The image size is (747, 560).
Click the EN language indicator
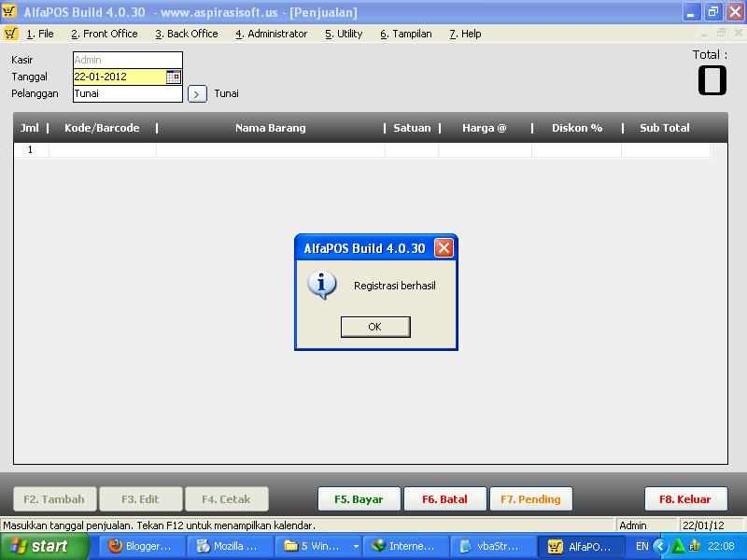[642, 546]
